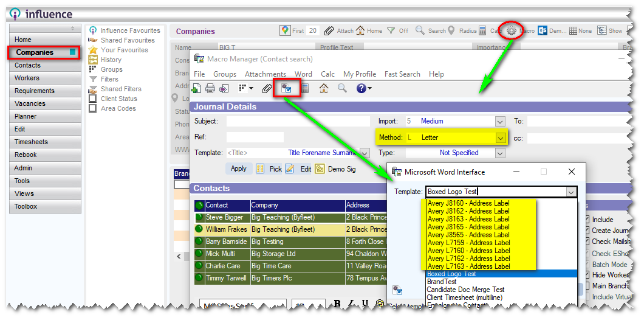Select the William Frakes contact row
Viewport: 644px width, 320px height.
290,229
